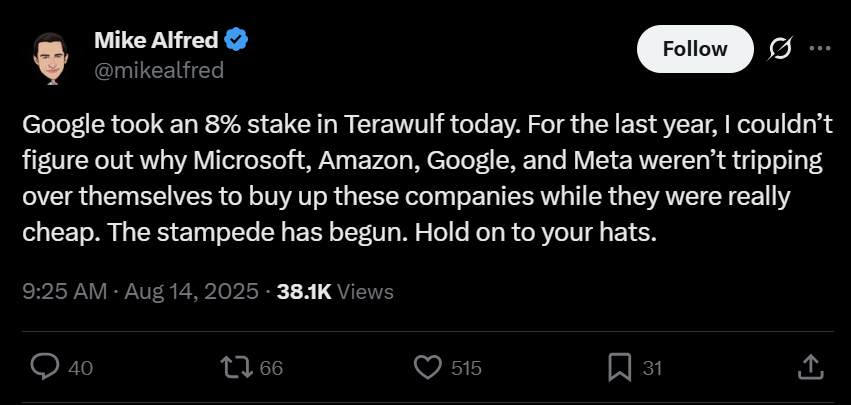Click the repost count 66
Viewport: 851px width, 405px height.
[271, 368]
